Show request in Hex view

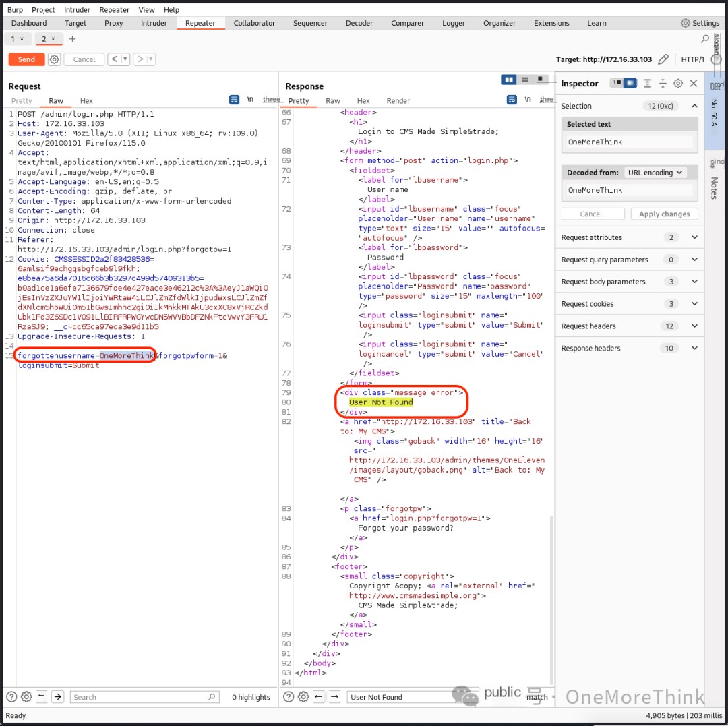(x=86, y=100)
